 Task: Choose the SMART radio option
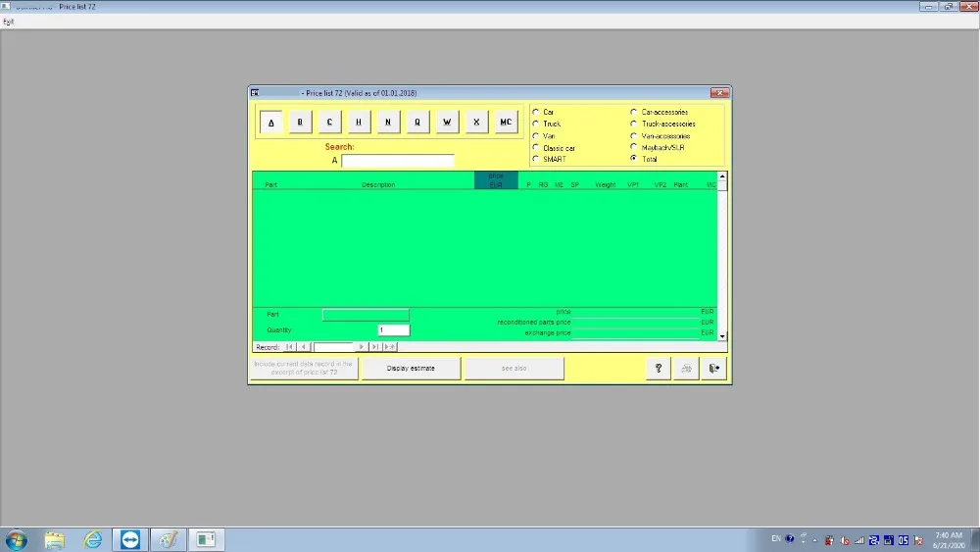click(x=536, y=159)
